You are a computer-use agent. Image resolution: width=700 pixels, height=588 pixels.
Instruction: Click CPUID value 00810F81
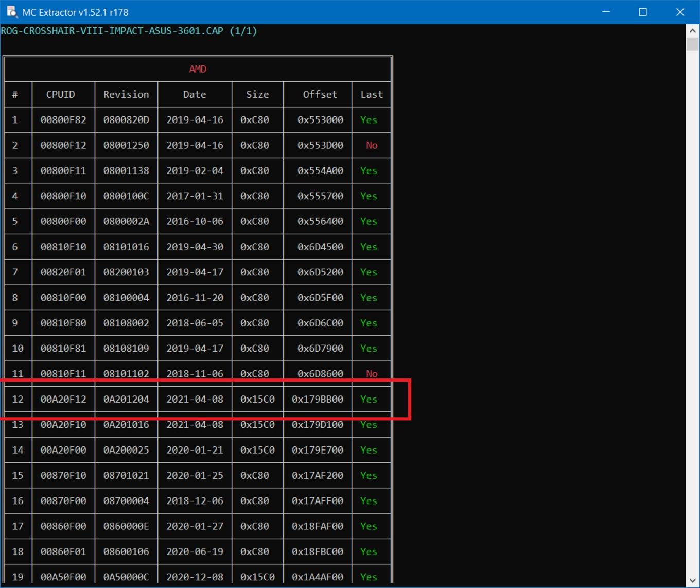(63, 349)
